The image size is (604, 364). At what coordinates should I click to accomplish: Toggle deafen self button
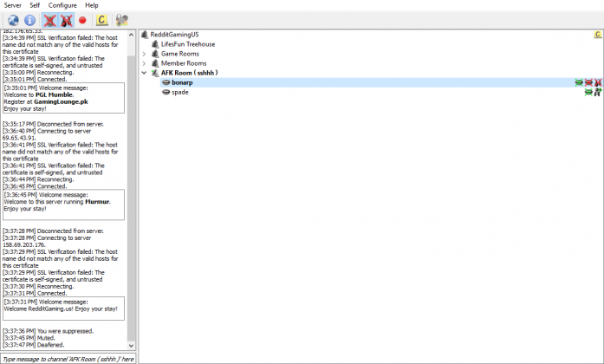tap(67, 19)
